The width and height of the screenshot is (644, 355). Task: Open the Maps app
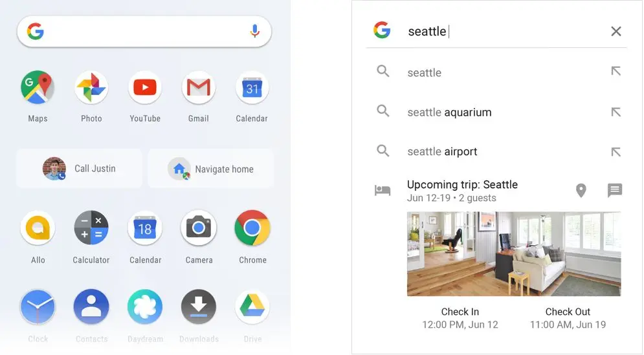(38, 87)
